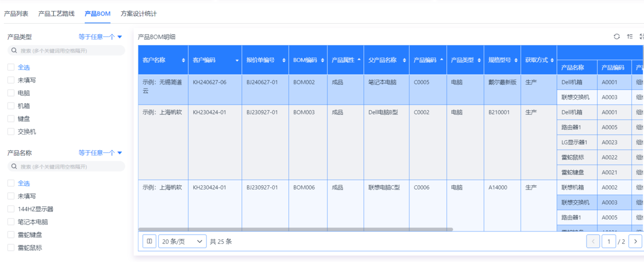Sort by 客户名称 column sort icon
Viewport: 644px width, 262px height.
[184, 60]
